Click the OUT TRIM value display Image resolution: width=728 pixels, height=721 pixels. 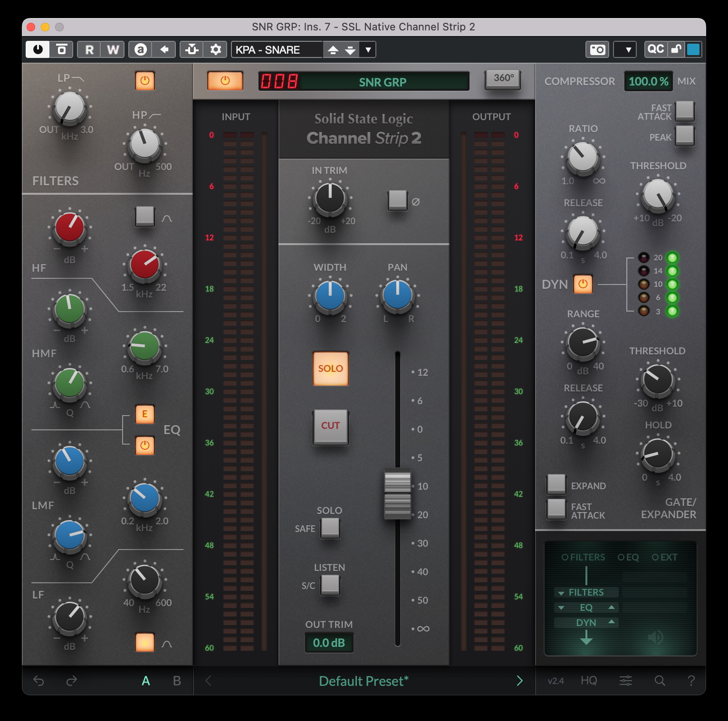point(329,643)
